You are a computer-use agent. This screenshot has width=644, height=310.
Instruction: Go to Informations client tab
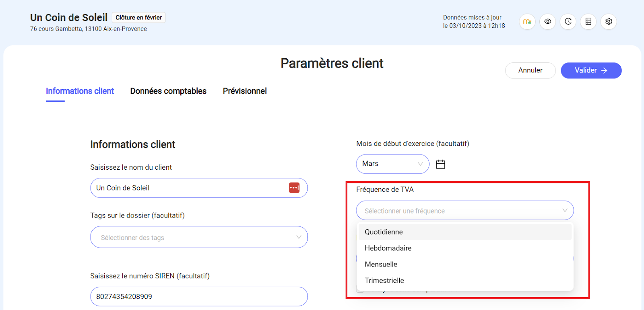tap(80, 91)
